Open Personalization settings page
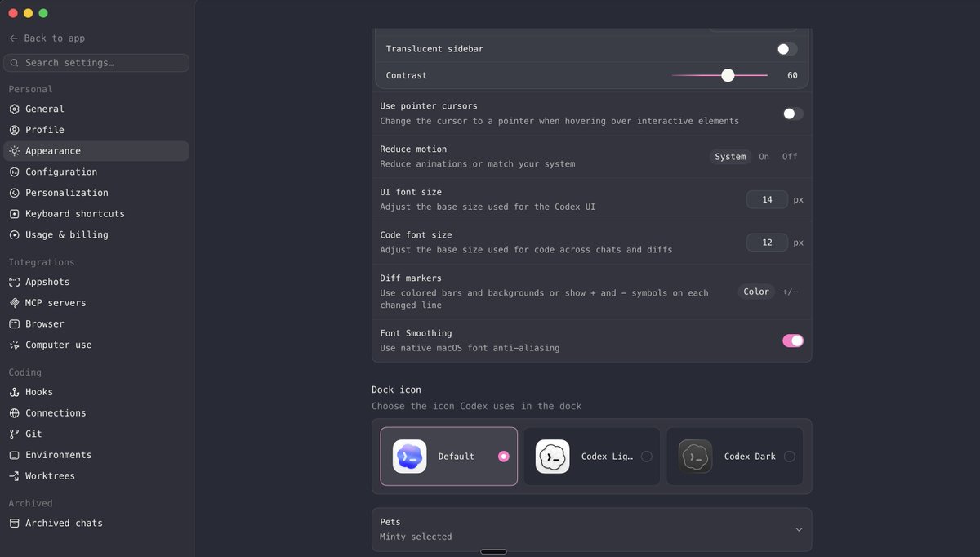Image resolution: width=980 pixels, height=557 pixels. 96,193
